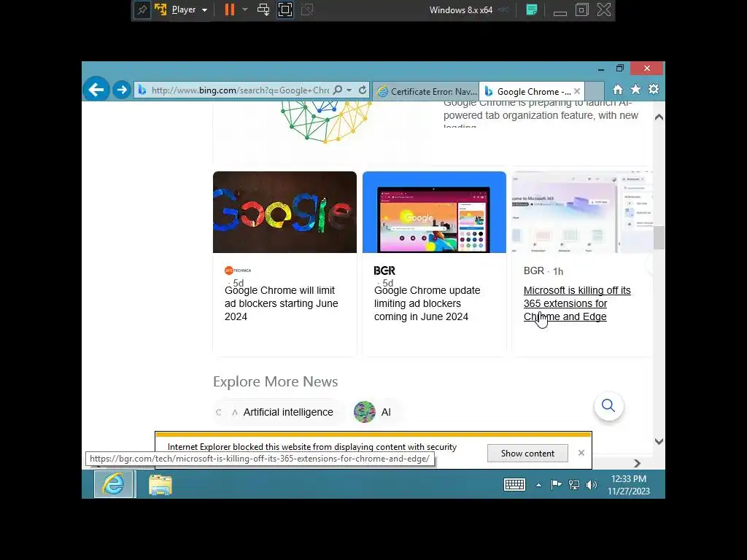
Task: Send Ctrl+Alt+Del to the virtual machine
Action: tap(263, 9)
